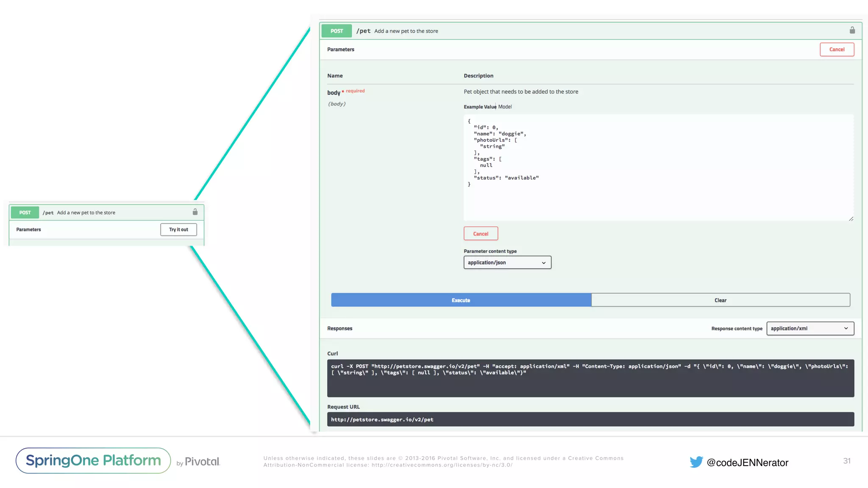Screen dimensions: 868x488
Task: Click the Twitter bird icon
Action: 696,462
